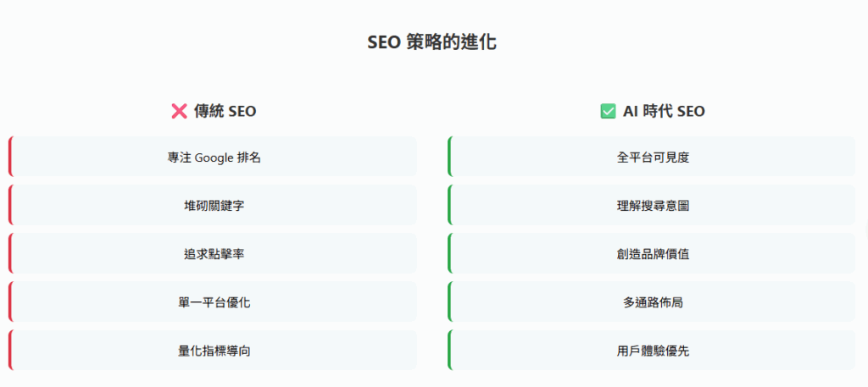Select the 堆砌關鍵字 card
The height and width of the screenshot is (387, 868).
tap(214, 205)
